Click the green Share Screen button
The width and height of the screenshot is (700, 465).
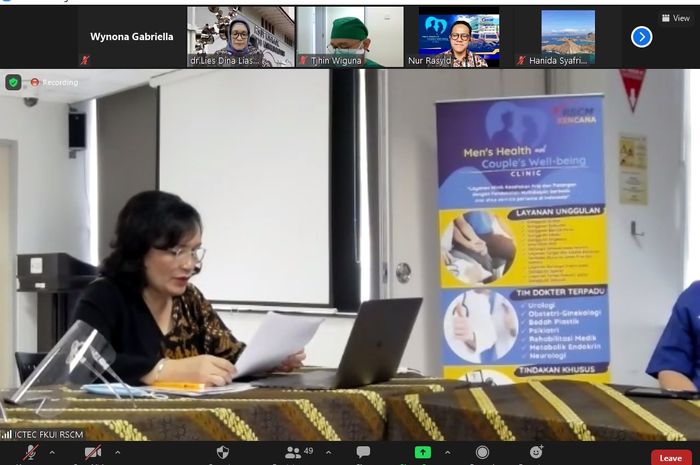[x=423, y=453]
